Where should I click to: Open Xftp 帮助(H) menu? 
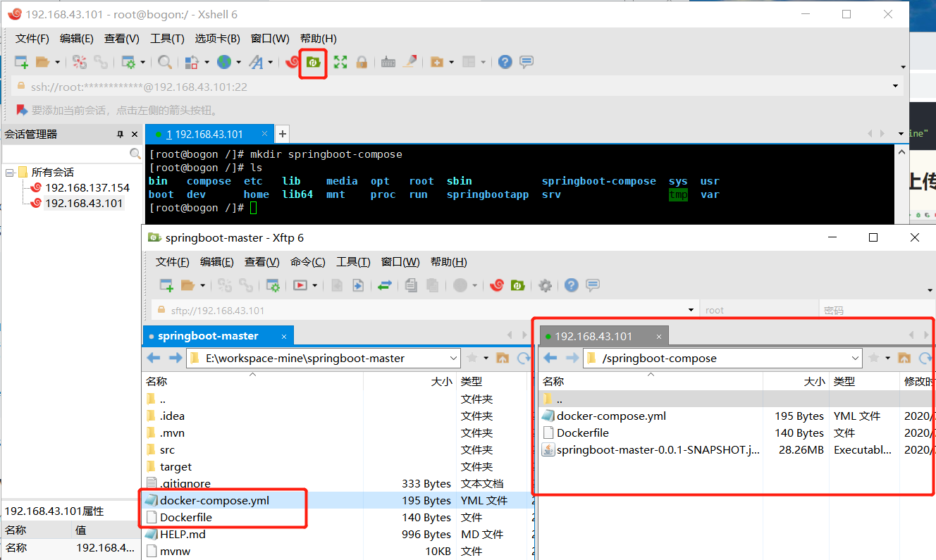tap(448, 262)
